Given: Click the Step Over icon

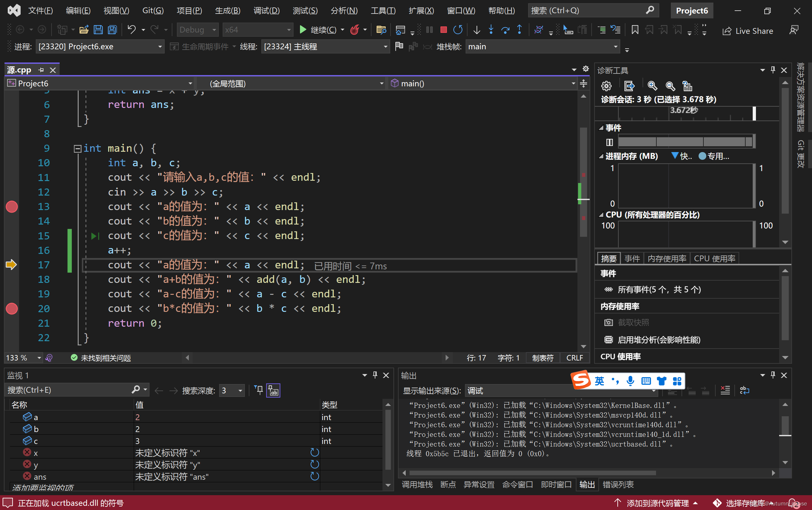Looking at the screenshot, I should (x=505, y=30).
